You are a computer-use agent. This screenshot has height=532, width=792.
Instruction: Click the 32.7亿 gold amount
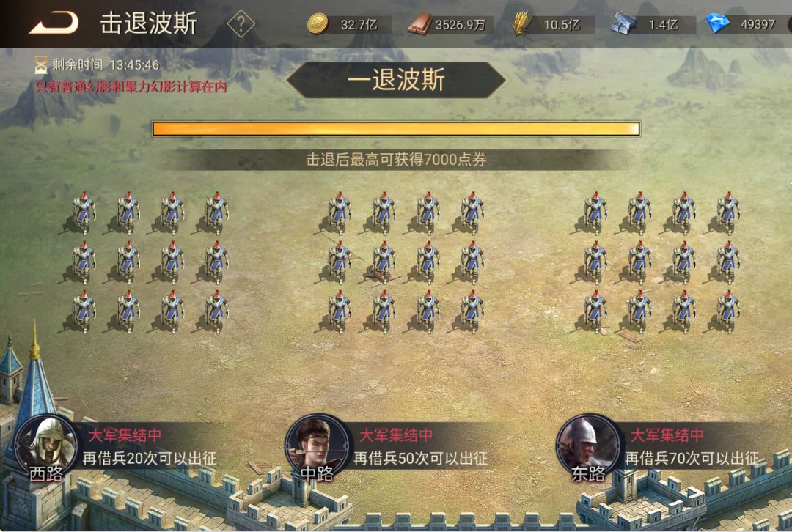[359, 24]
